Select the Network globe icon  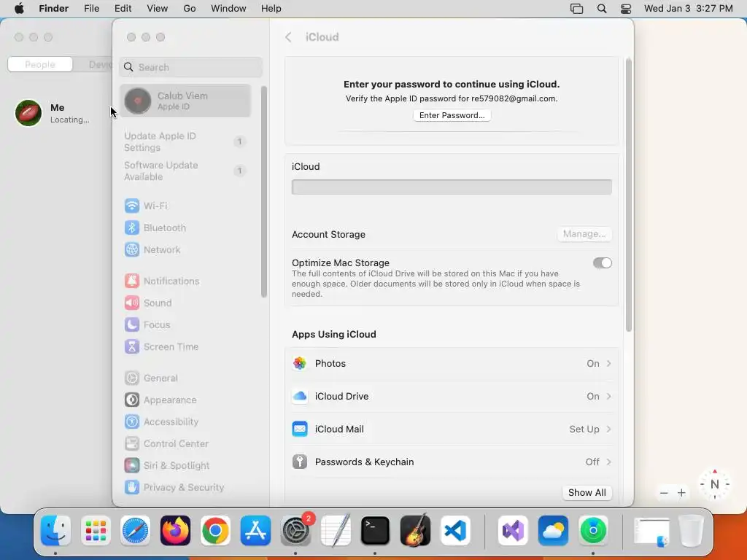pos(132,249)
